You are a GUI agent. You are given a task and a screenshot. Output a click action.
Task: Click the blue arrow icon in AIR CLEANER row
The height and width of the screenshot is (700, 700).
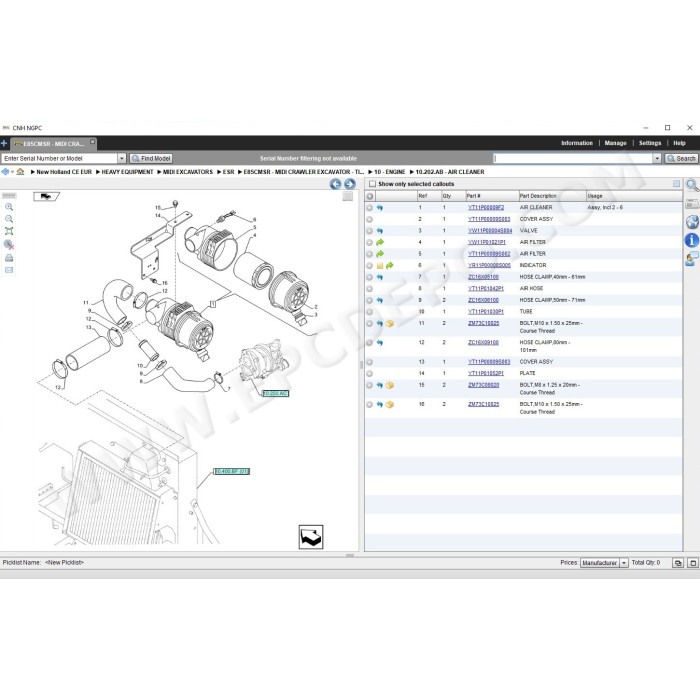point(379,208)
